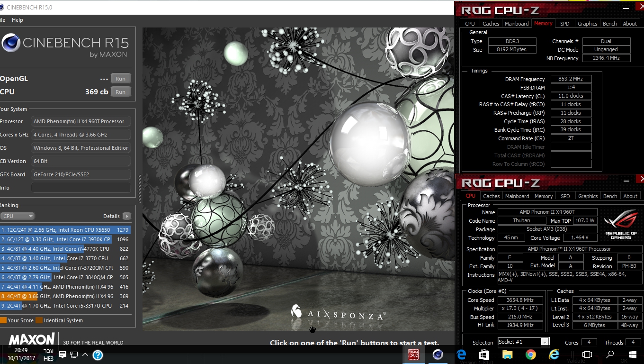Image resolution: width=644 pixels, height=364 pixels.
Task: Select the Core i7-3770 ranking entry
Action: [65, 258]
